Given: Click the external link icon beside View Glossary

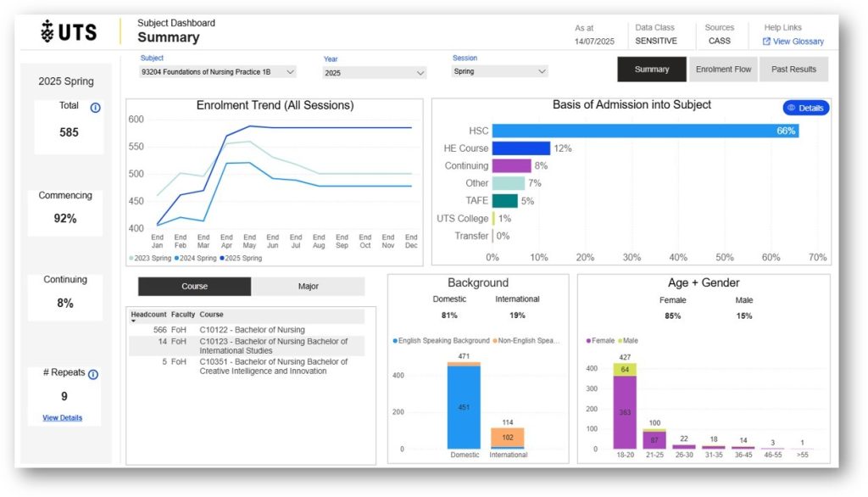Looking at the screenshot, I should (x=766, y=42).
